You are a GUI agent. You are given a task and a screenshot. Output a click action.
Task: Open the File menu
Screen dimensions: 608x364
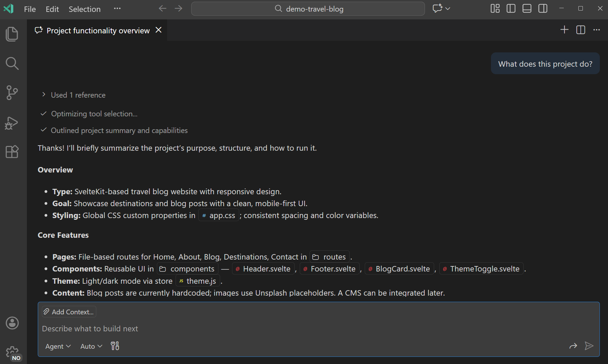tap(30, 9)
